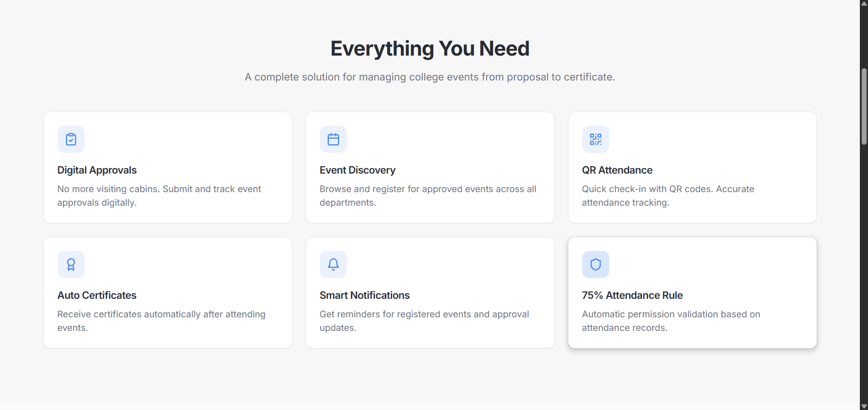
Task: Click the Event Discovery calendar icon
Action: pos(333,139)
